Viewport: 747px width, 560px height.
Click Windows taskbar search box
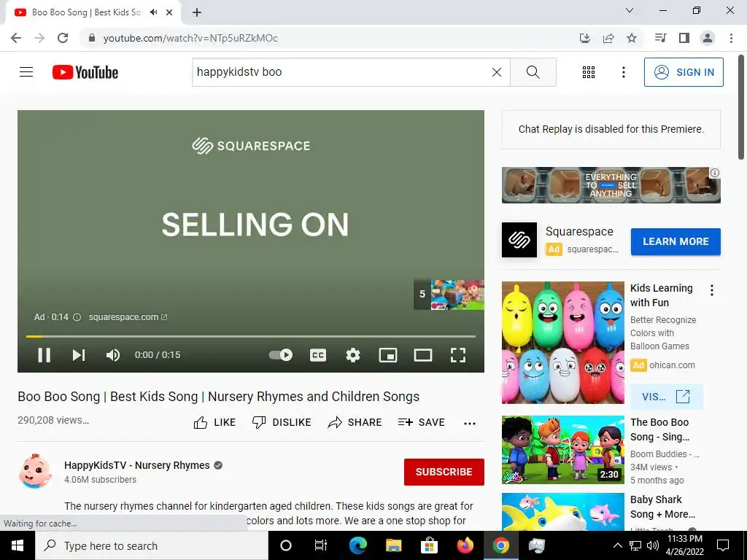tap(152, 545)
